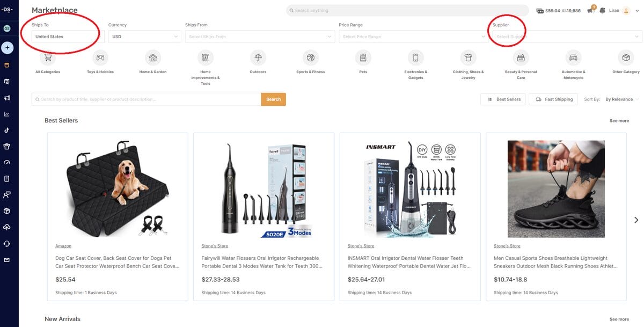Image resolution: width=644 pixels, height=327 pixels.
Task: Click the right arrow to browse more products
Action: pos(635,220)
